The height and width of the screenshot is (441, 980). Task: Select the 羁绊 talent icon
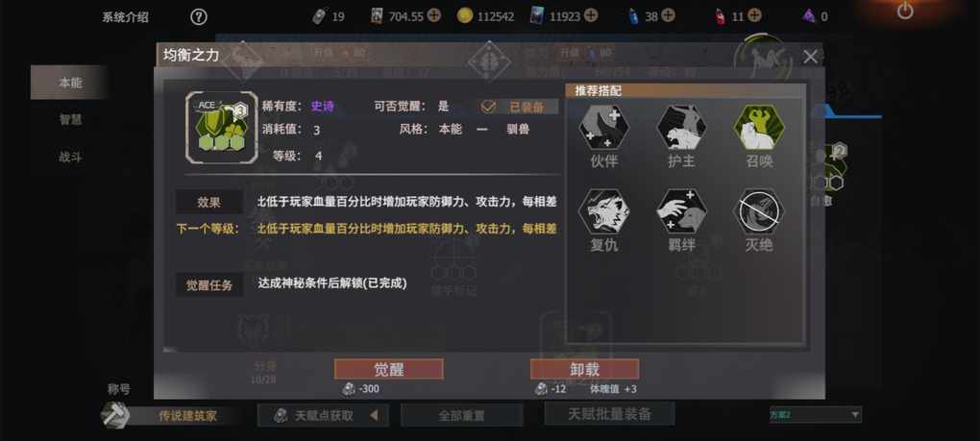coord(681,211)
